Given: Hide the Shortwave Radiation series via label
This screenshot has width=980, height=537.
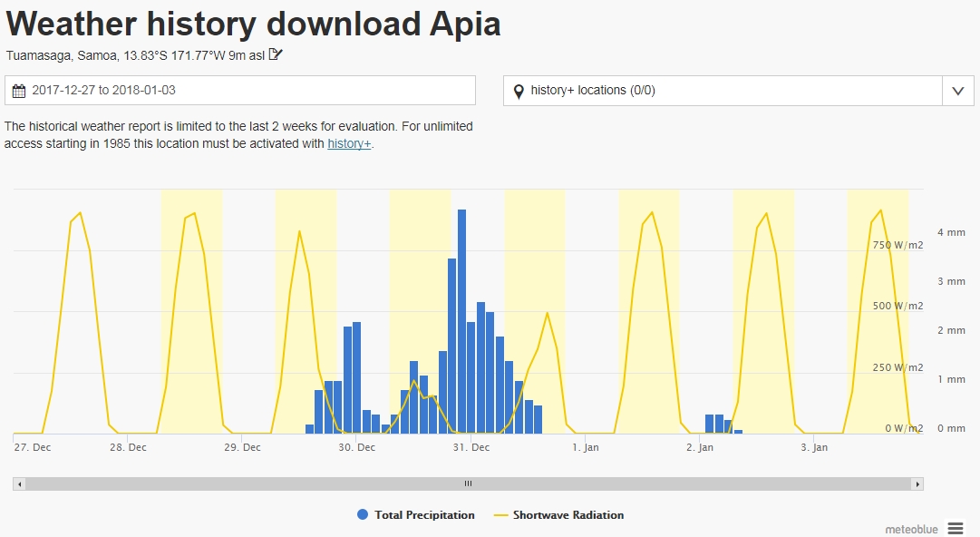Looking at the screenshot, I should [568, 515].
